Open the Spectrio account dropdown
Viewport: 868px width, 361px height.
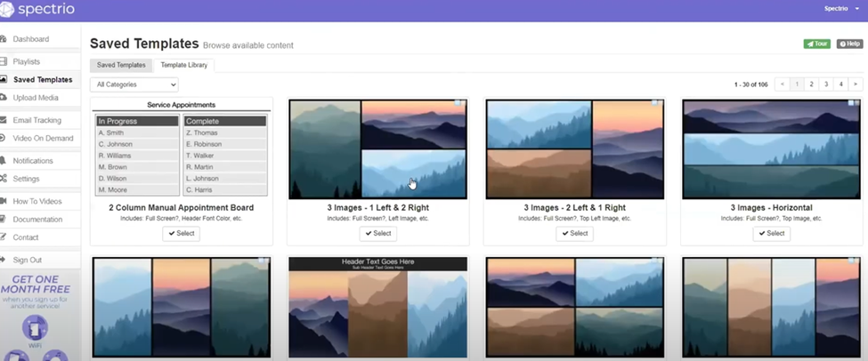841,8
